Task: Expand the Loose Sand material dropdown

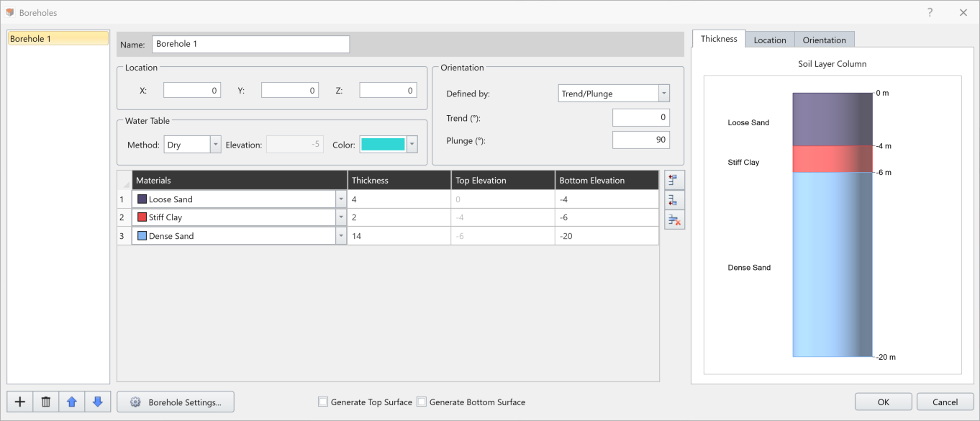Action: (341, 199)
